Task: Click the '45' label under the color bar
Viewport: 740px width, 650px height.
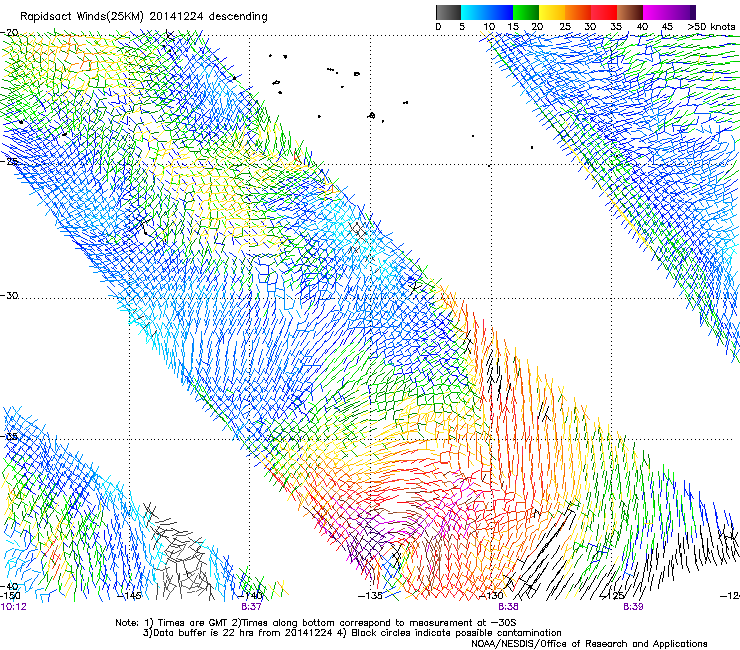Action: [x=667, y=27]
